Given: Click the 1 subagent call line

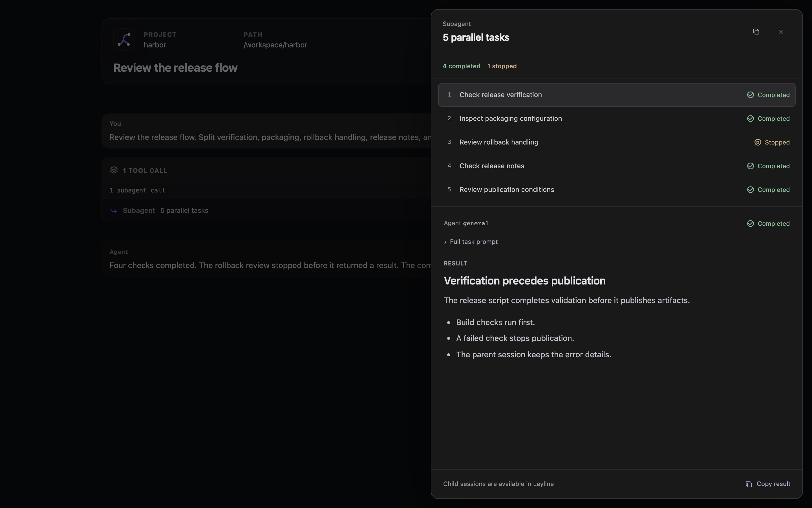Looking at the screenshot, I should coord(137,190).
